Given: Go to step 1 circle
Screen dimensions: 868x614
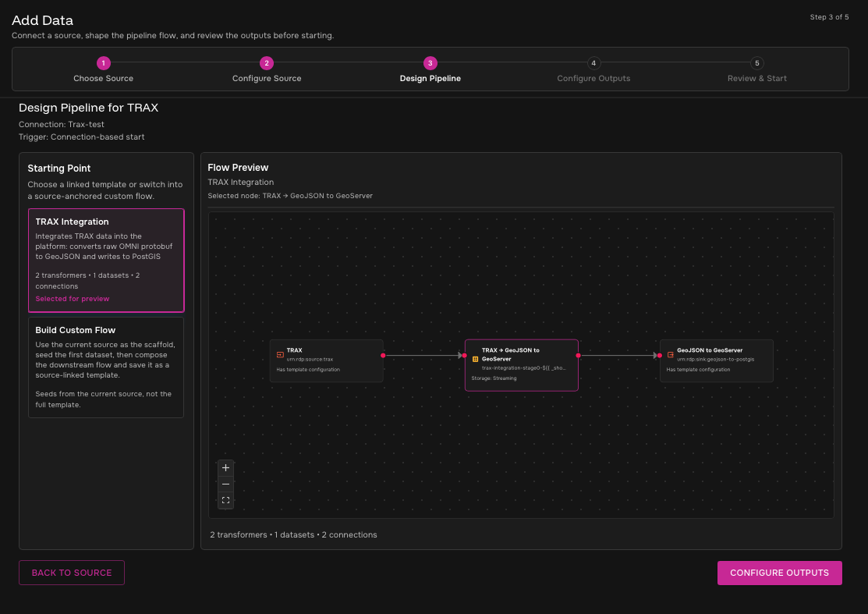Looking at the screenshot, I should coord(103,63).
